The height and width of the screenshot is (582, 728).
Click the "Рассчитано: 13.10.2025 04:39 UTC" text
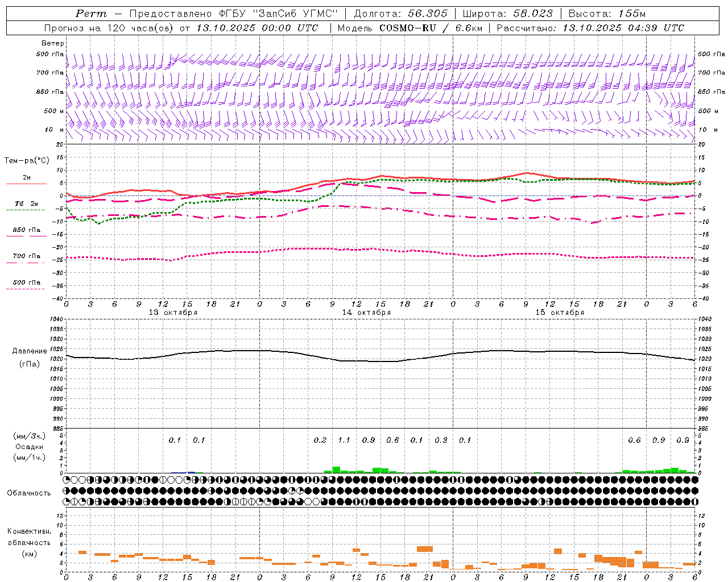[590, 28]
